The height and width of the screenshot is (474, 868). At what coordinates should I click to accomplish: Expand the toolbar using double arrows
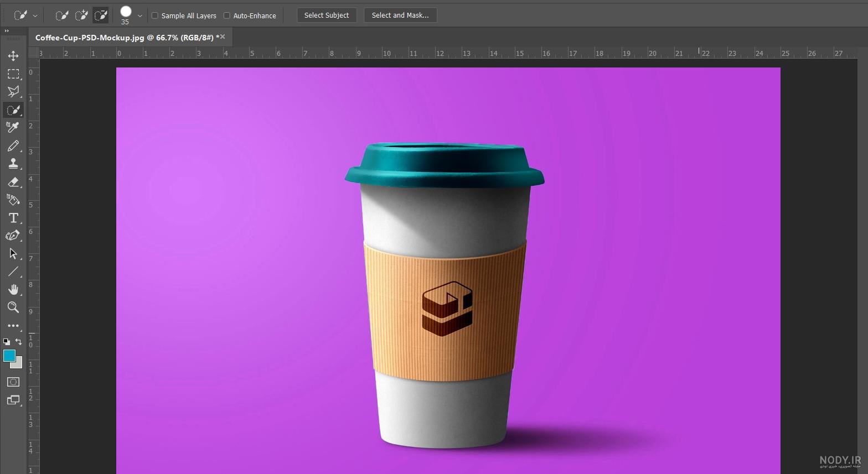(x=7, y=31)
